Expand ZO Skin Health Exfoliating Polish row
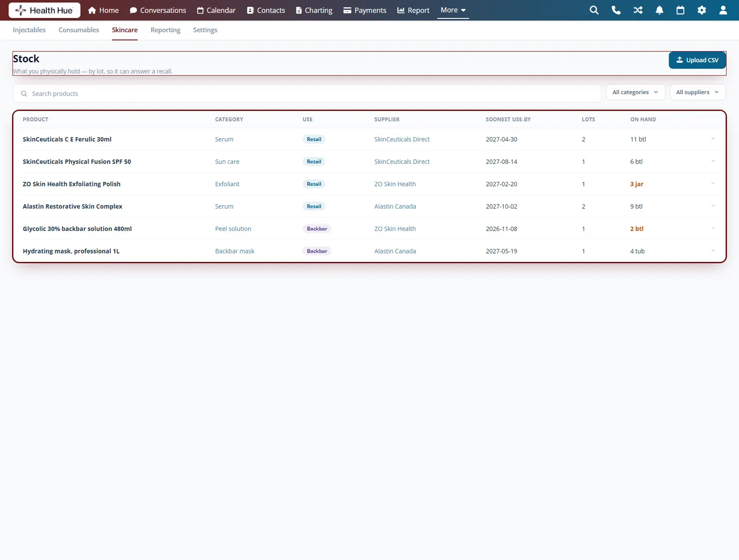The width and height of the screenshot is (739, 560). (713, 184)
